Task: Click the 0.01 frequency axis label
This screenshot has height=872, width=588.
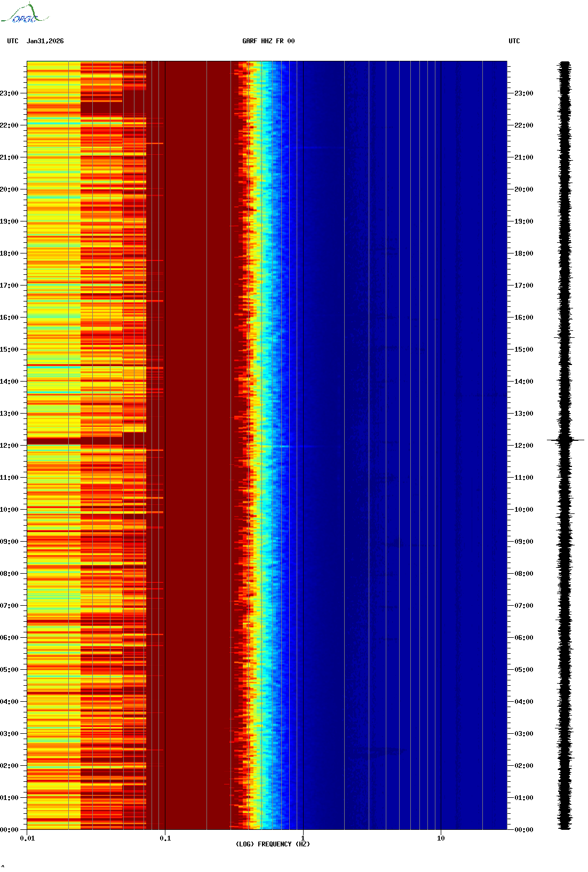Action: 27,838
